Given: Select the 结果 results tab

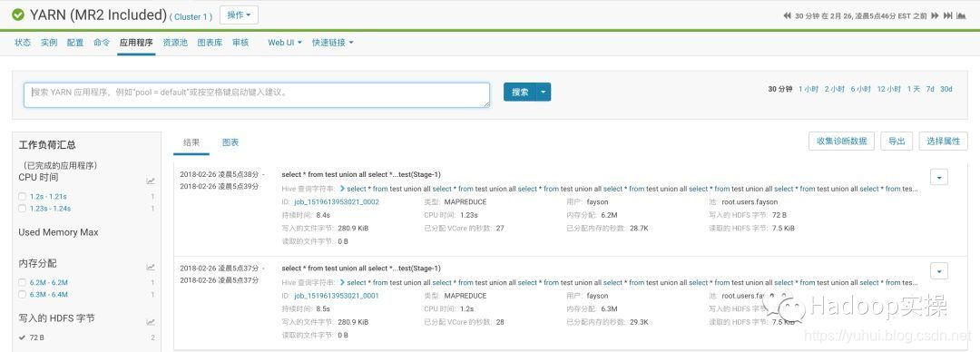Looking at the screenshot, I should (x=191, y=142).
